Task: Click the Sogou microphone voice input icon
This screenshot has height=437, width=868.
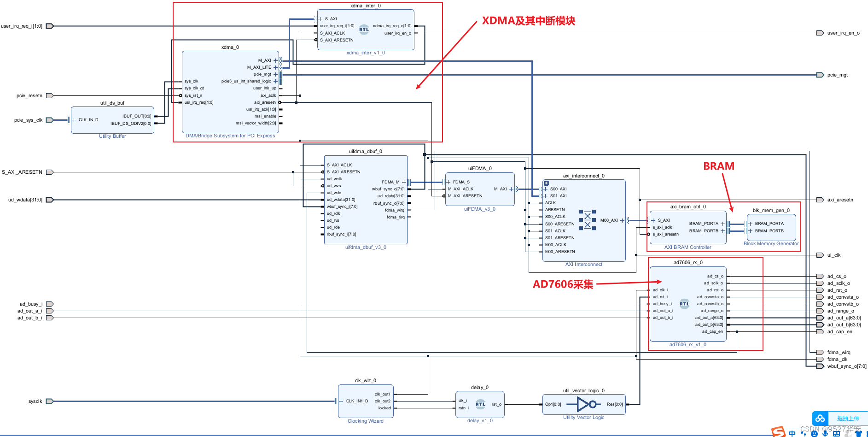Action: pos(825,433)
